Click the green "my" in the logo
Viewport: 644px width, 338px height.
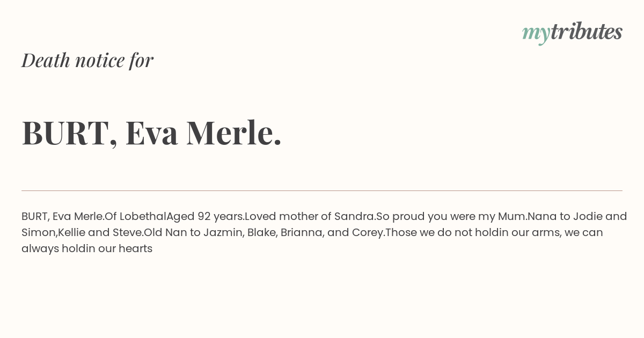click(536, 33)
